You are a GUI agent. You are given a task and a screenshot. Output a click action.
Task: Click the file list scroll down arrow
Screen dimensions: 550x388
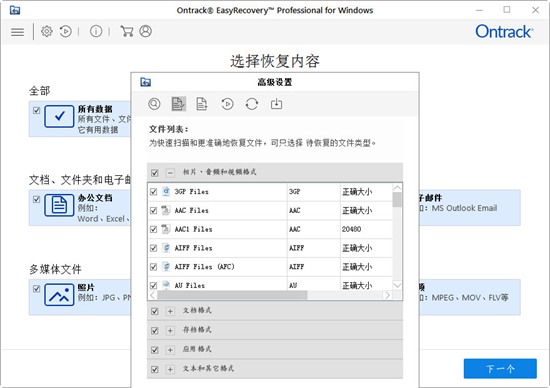tap(397, 285)
